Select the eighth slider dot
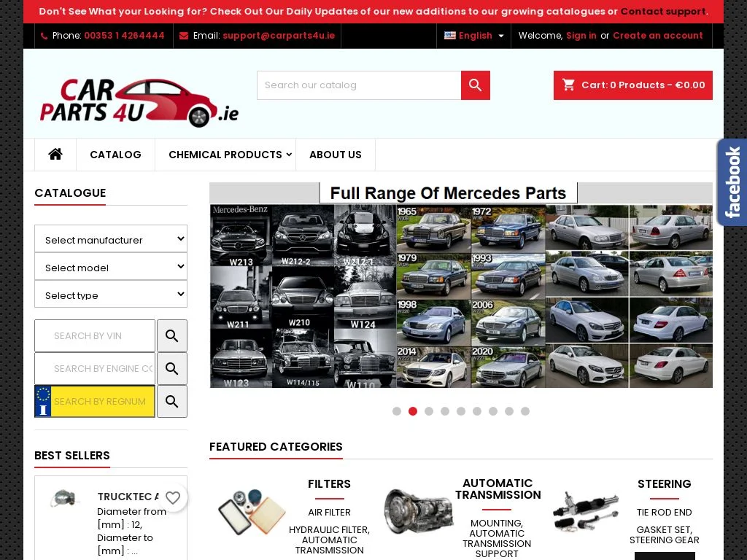The height and width of the screenshot is (560, 747). click(x=508, y=411)
